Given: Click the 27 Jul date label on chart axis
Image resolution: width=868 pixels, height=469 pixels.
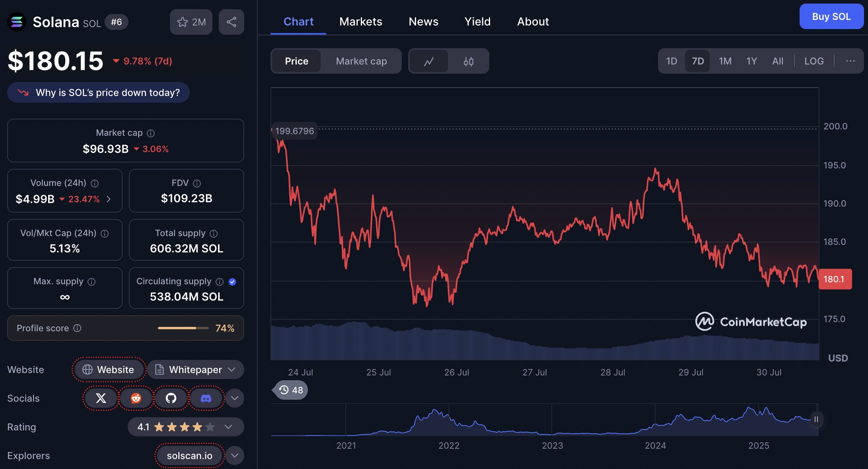Looking at the screenshot, I should [535, 372].
